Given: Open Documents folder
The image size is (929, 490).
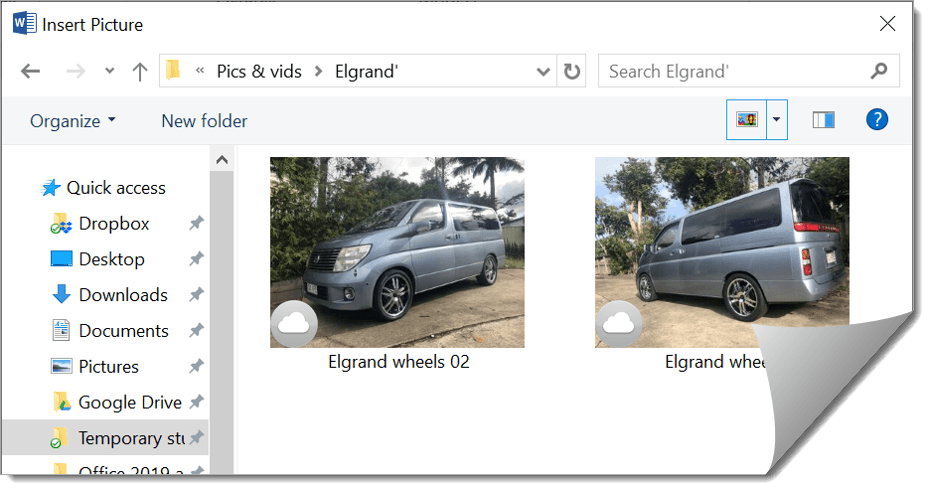Looking at the screenshot, I should [123, 331].
